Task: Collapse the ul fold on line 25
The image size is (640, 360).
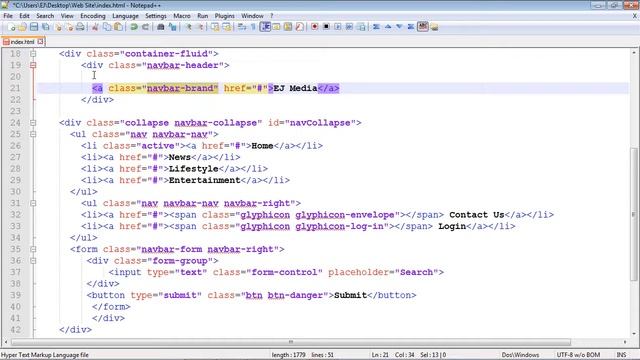Action: point(33,134)
